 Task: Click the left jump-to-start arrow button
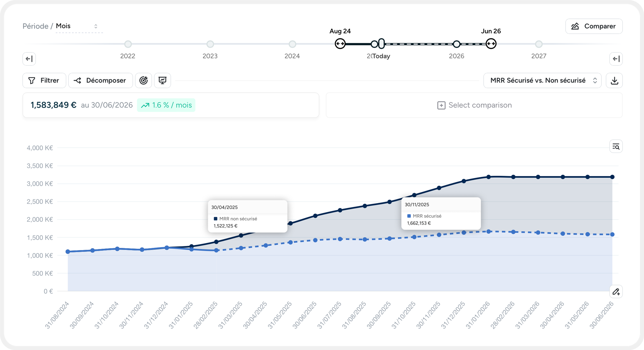[x=29, y=59]
